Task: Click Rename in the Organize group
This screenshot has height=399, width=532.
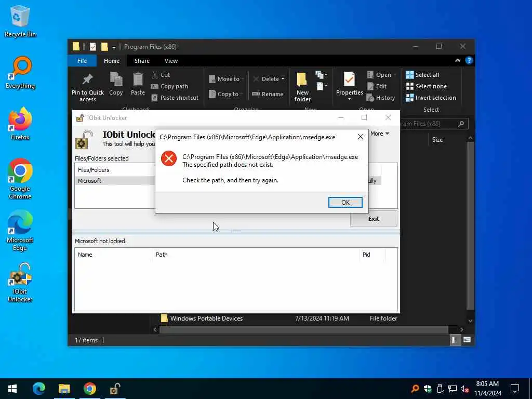Action: pos(268,94)
